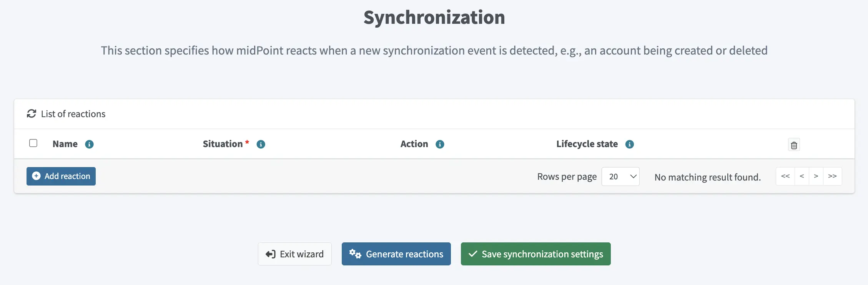Click the checkmark icon on Save synchronization settings

click(x=472, y=254)
